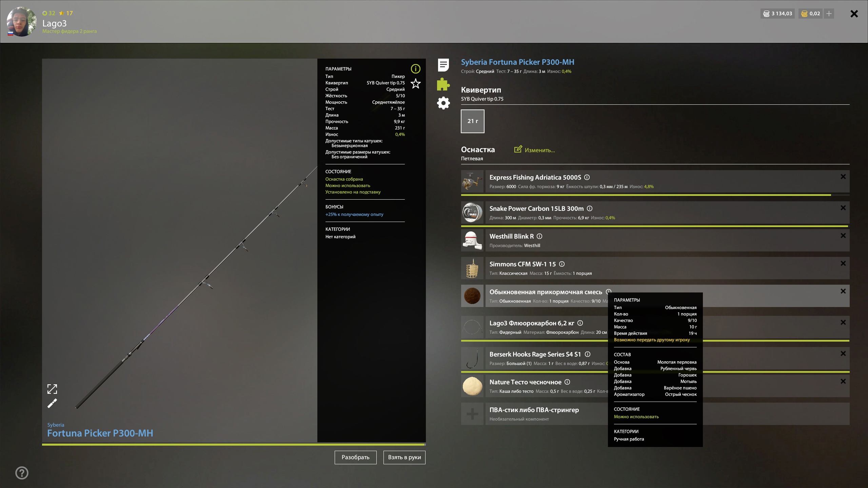
Task: Show info for Simmons CFM SW-1 15
Action: click(x=562, y=264)
